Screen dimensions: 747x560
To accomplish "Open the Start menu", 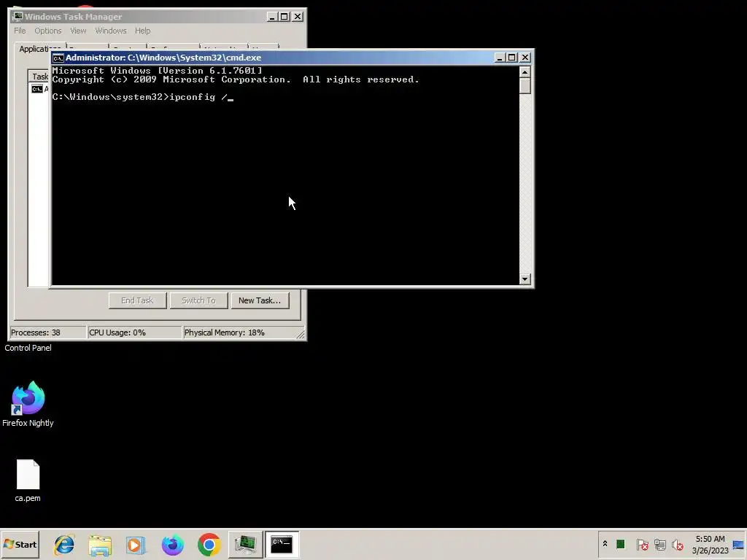I will [20, 544].
